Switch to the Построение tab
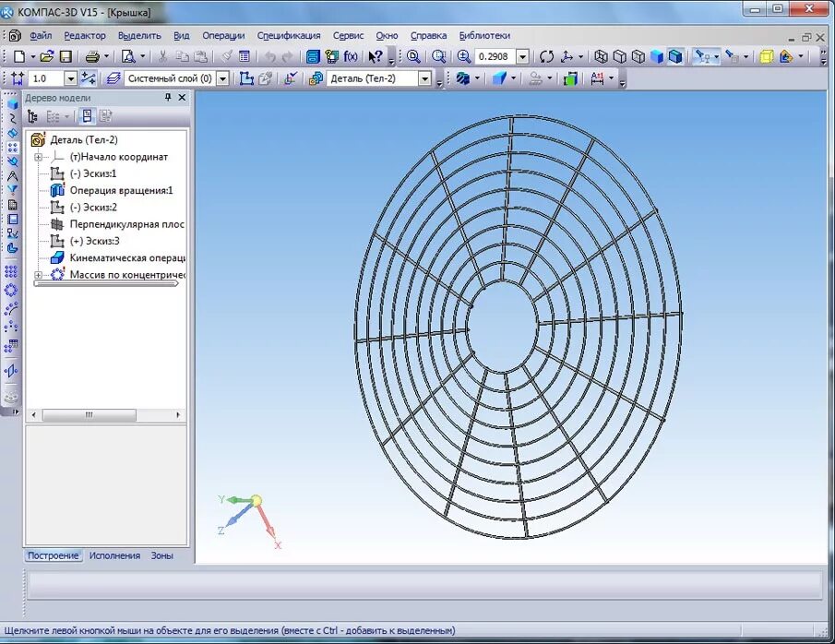 click(x=54, y=555)
